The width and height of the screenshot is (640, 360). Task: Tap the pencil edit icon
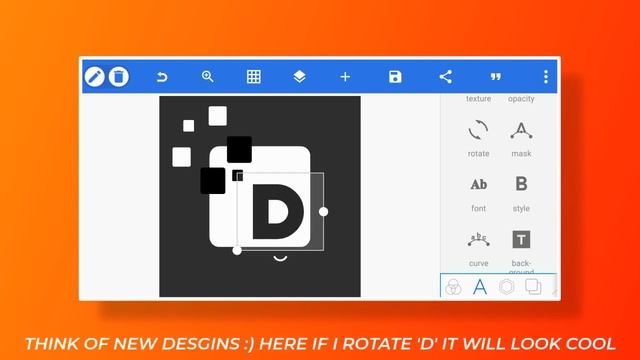pos(95,77)
